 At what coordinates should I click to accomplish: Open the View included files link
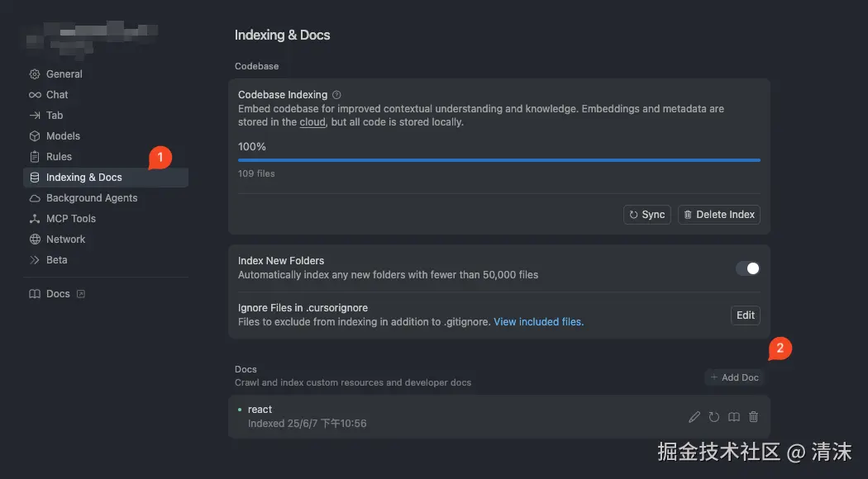(539, 322)
